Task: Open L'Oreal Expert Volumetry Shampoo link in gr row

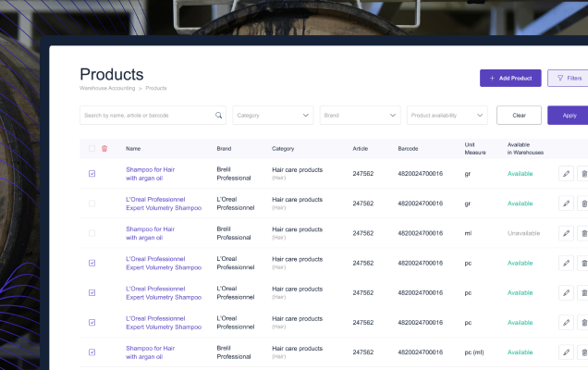Action: (x=164, y=203)
